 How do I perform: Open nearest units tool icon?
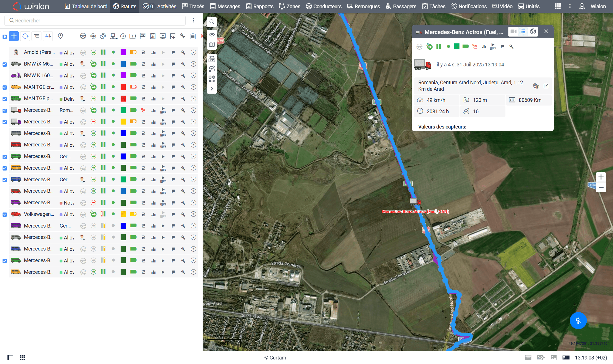(x=212, y=79)
